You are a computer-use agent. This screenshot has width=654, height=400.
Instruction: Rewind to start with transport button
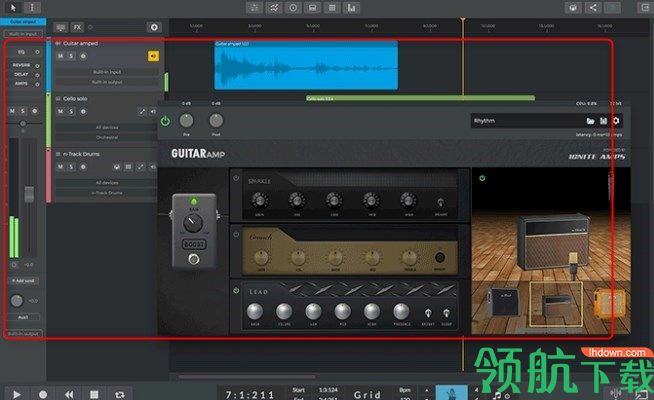click(x=69, y=394)
